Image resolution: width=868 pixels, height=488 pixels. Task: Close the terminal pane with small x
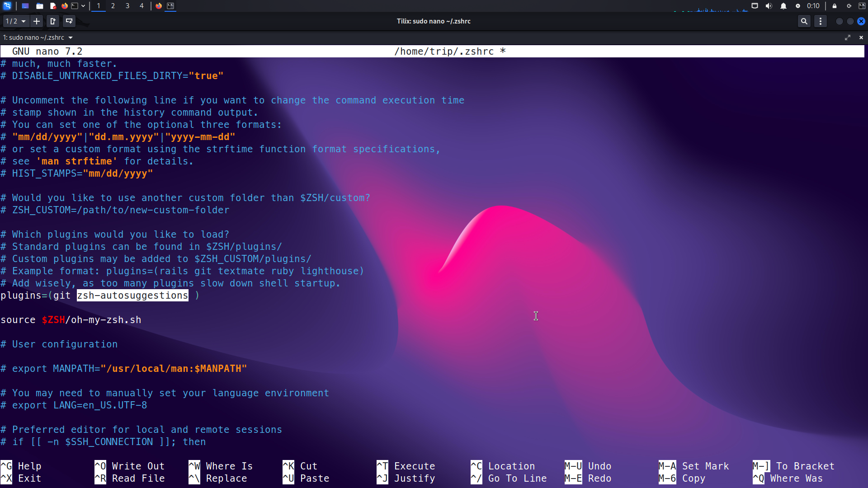(x=861, y=38)
